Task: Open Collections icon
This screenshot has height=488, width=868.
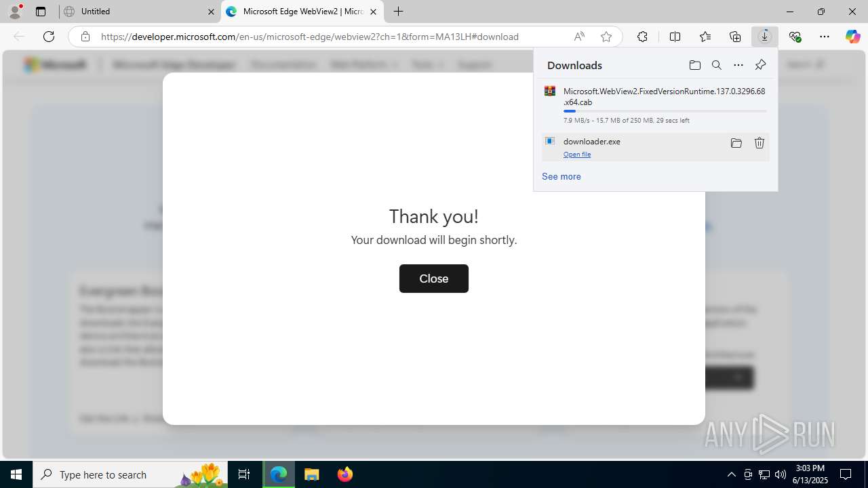Action: 735,37
